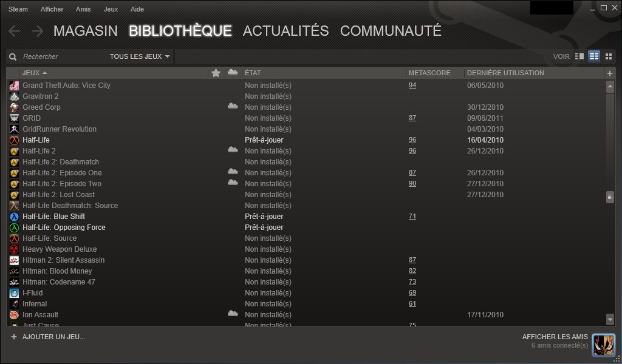Click Grand Theft Auto: Vice City icon
The height and width of the screenshot is (364, 622).
14,85
